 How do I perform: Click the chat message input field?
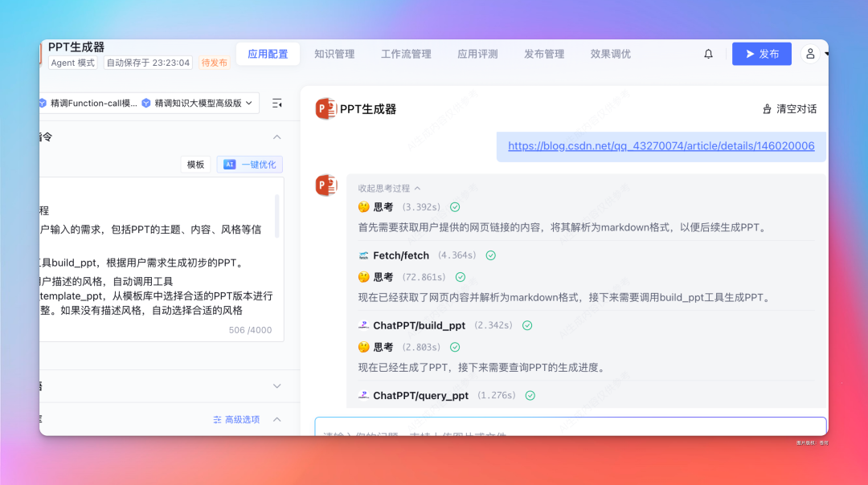[x=571, y=427]
